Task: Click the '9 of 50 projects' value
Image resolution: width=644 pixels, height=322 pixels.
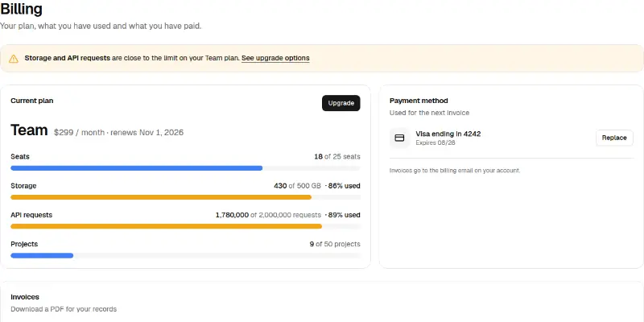Action: [335, 244]
